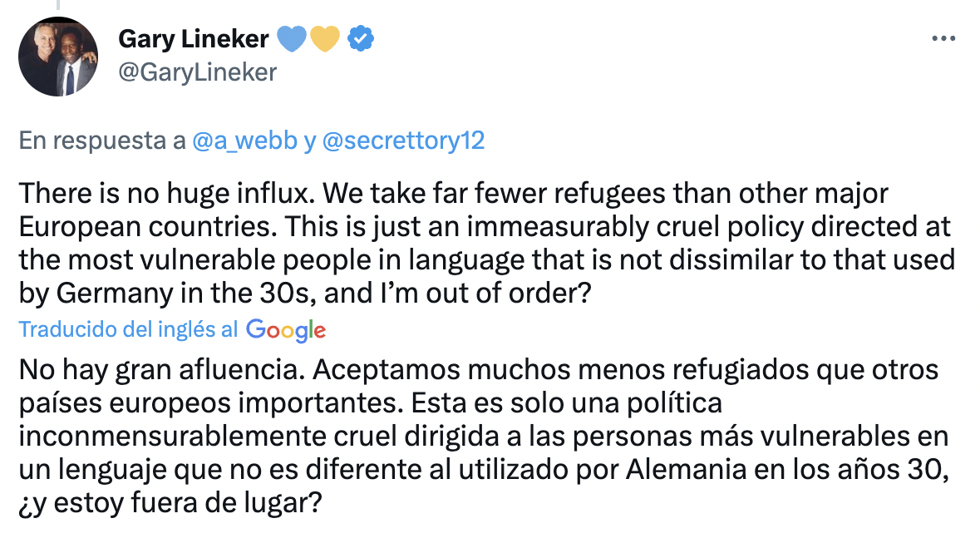
Task: Open the three-dot More options menu
Action: coord(943,38)
